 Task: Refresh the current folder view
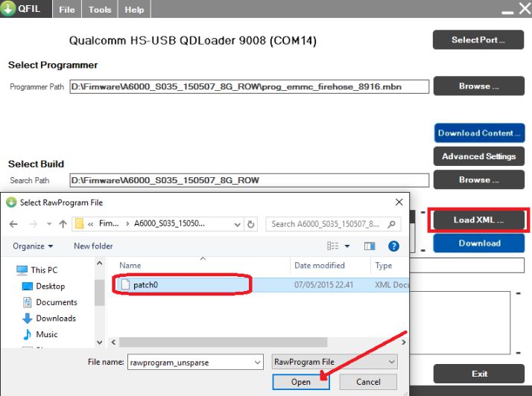click(x=251, y=224)
